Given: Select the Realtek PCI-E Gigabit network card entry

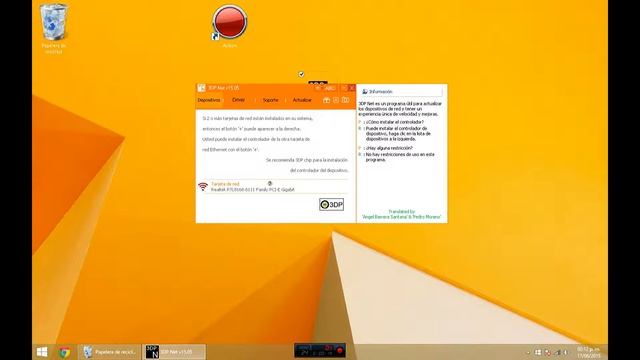Looking at the screenshot, I should coord(252,190).
